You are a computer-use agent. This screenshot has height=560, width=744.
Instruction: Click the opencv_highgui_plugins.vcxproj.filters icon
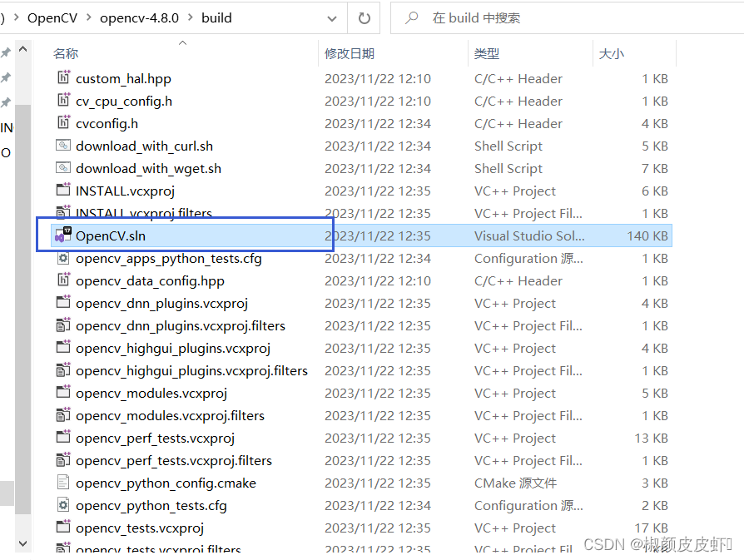(63, 369)
